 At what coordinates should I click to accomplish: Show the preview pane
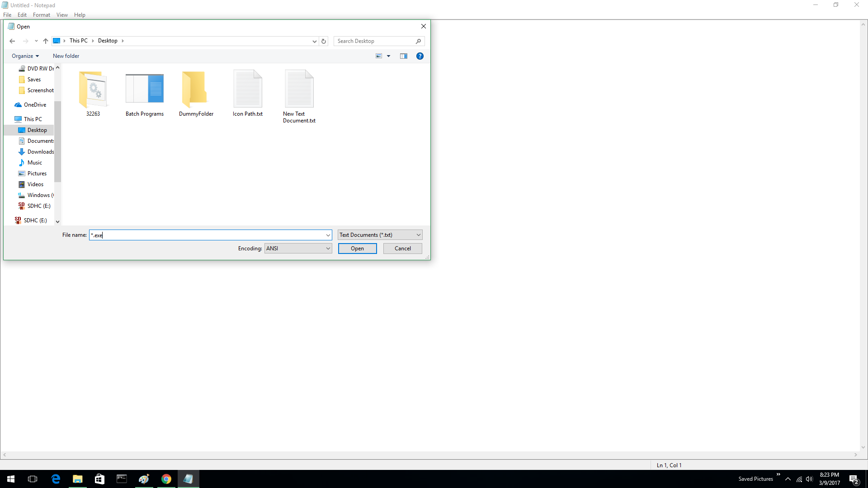click(404, 56)
